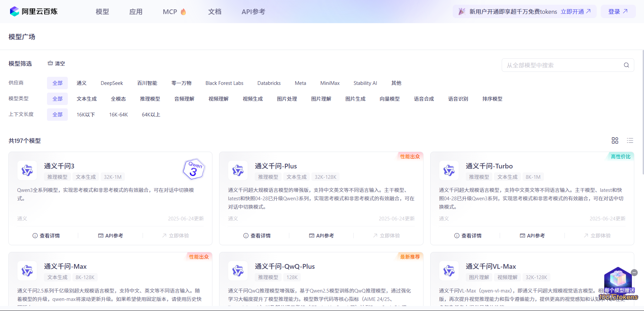
Task: Open the API参考 top navigation item
Action: coord(253,12)
